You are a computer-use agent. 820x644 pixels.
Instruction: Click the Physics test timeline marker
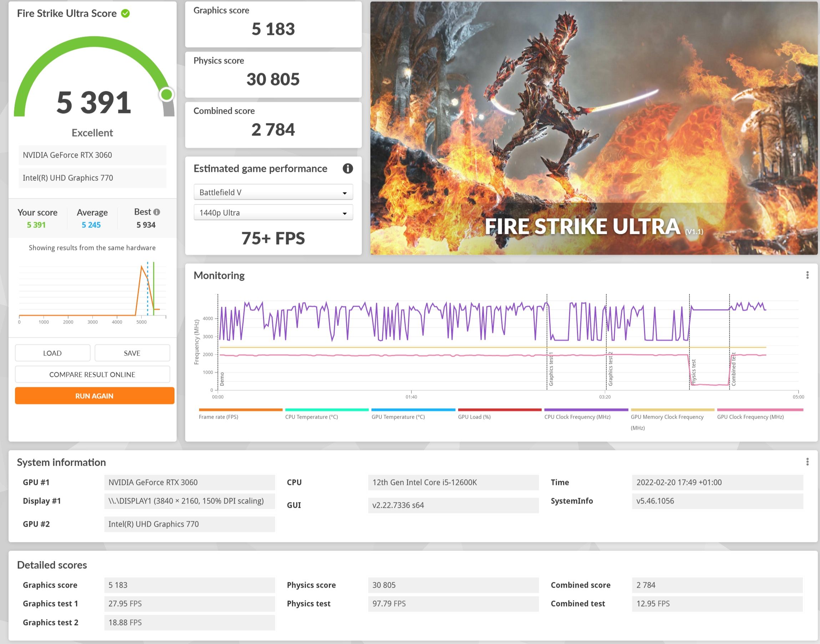[x=693, y=372]
